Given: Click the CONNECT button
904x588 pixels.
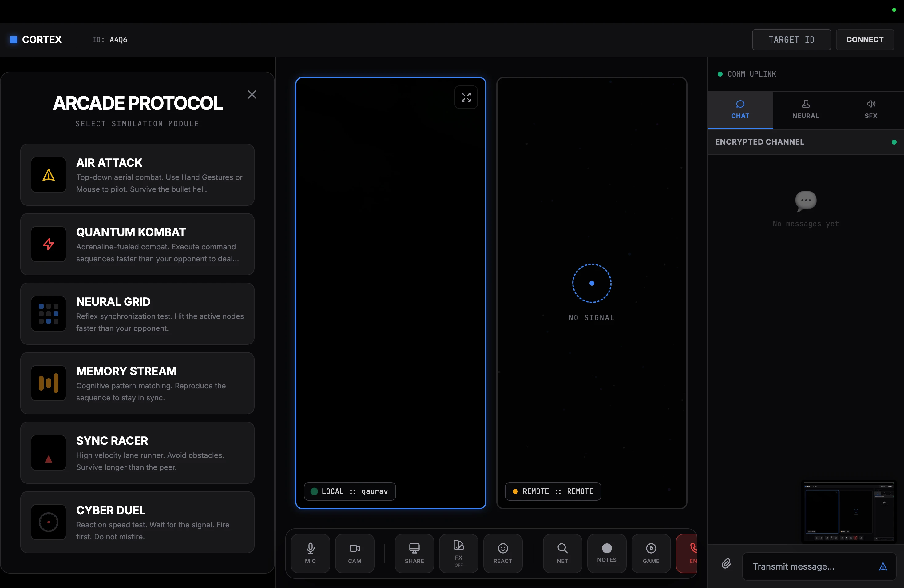Looking at the screenshot, I should 864,39.
